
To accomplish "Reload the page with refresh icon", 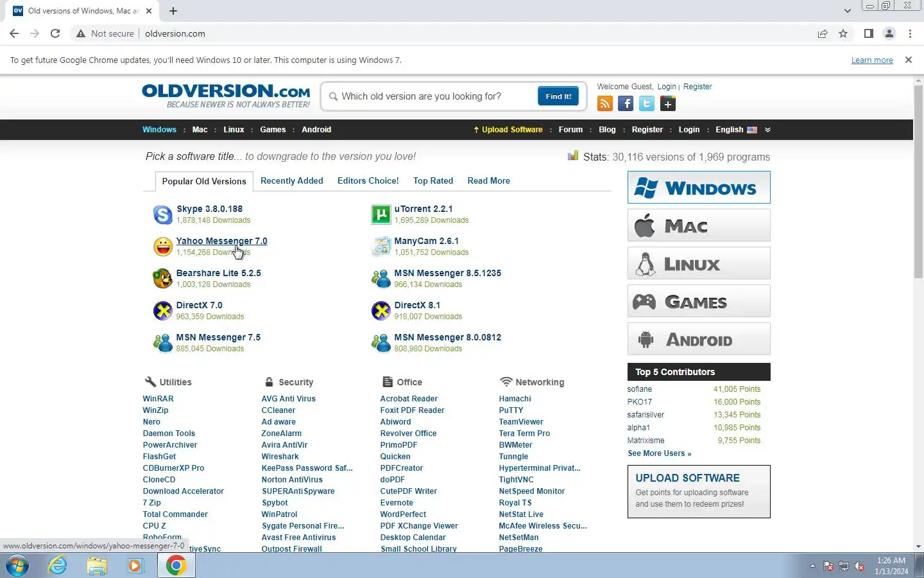I will point(55,33).
